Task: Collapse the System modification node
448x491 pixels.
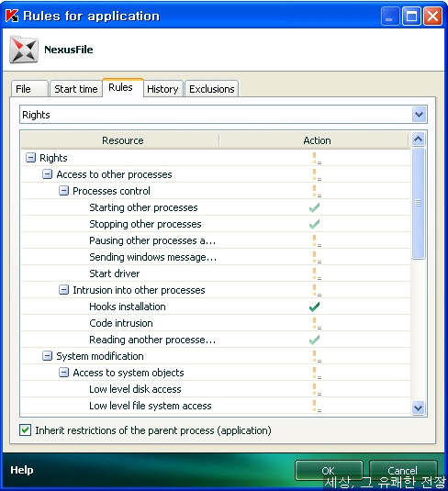Action: (x=47, y=356)
